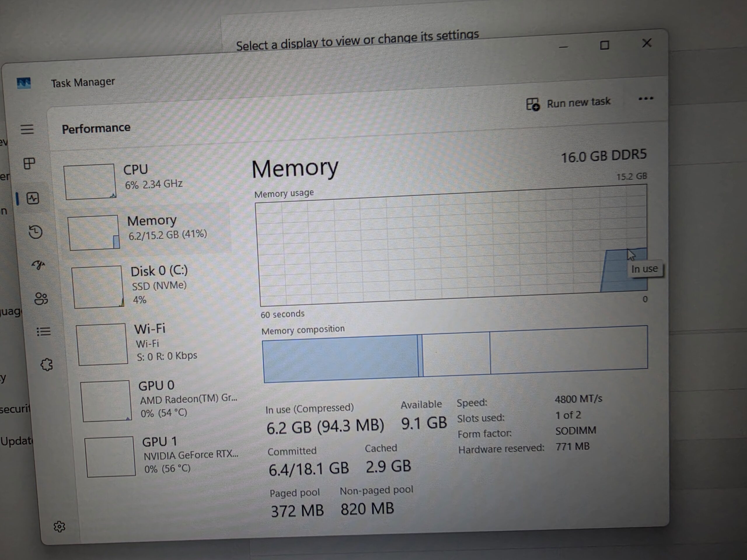747x560 pixels.
Task: Select the Performance page icon in sidebar
Action: (33, 198)
